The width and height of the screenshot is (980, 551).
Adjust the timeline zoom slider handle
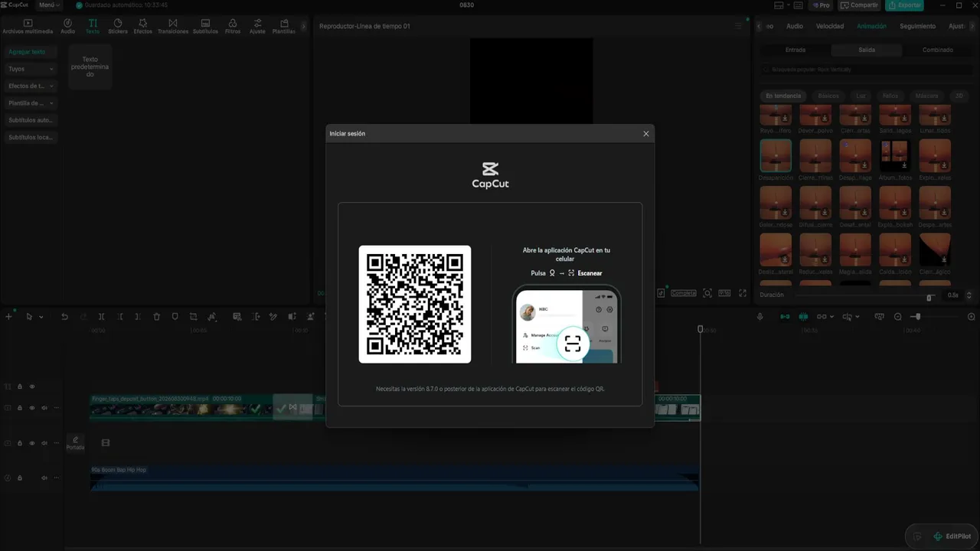916,317
